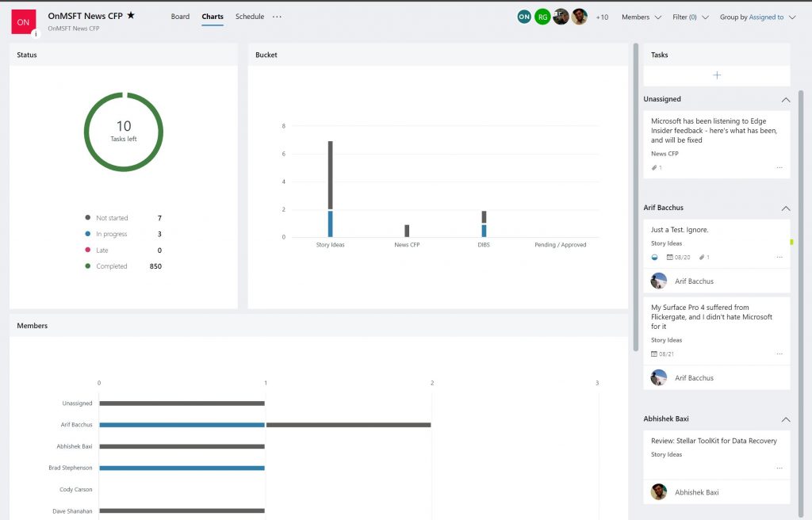Screen dimensions: 812x520
Task: Click the plus icon to add a task
Action: (x=716, y=75)
